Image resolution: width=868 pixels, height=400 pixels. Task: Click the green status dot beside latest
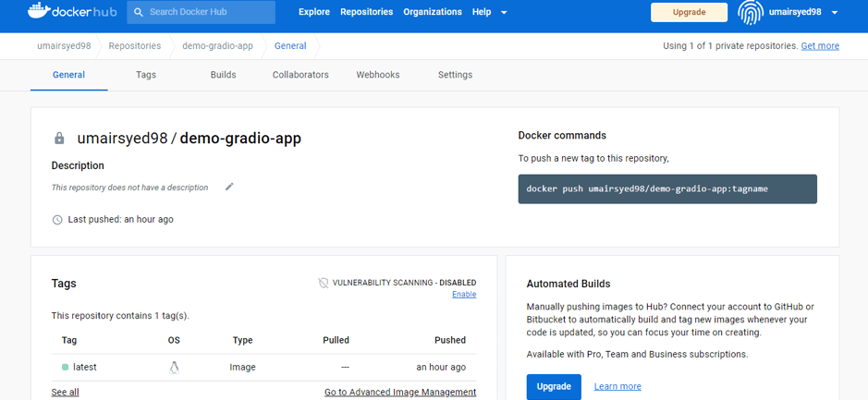[x=66, y=367]
